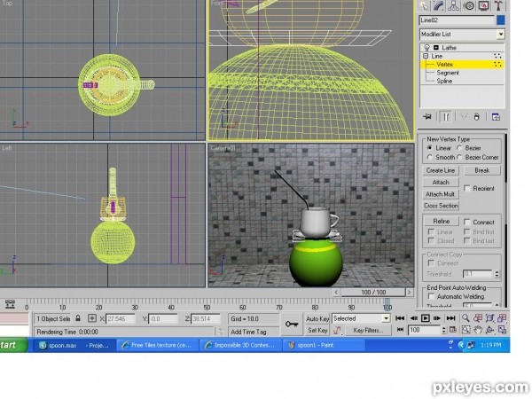Screen dimensions: 532x399
Task: Toggle the Set Key button
Action: click(x=317, y=330)
